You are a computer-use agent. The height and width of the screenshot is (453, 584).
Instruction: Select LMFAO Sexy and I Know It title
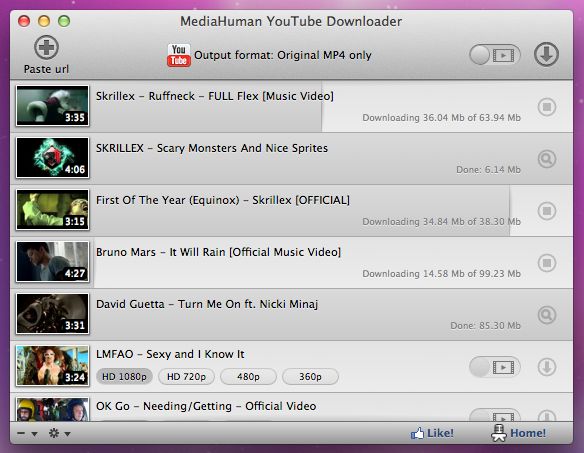point(170,354)
